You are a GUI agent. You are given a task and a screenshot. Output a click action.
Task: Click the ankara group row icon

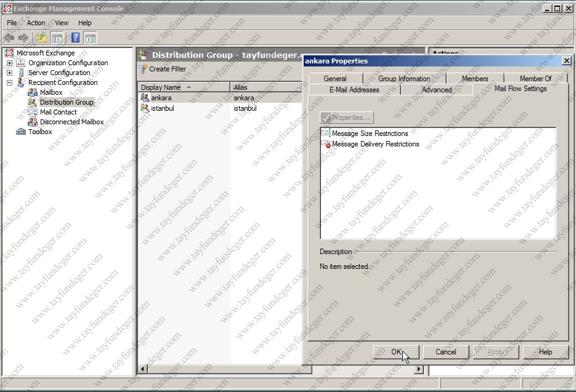click(145, 98)
